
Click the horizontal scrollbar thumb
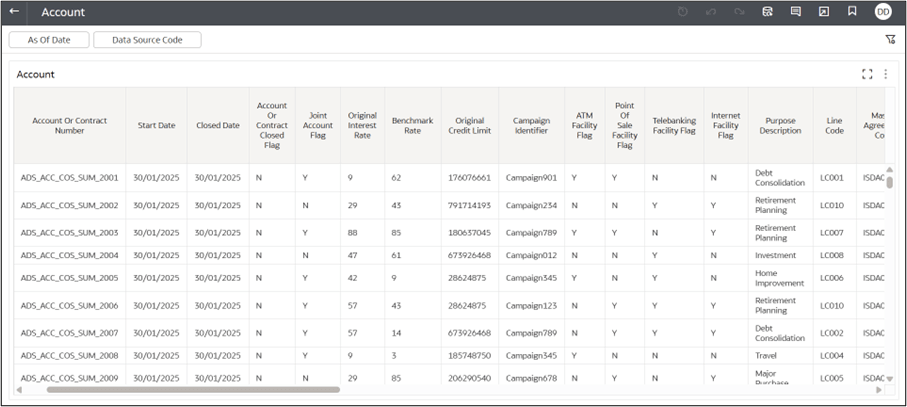tap(193, 390)
